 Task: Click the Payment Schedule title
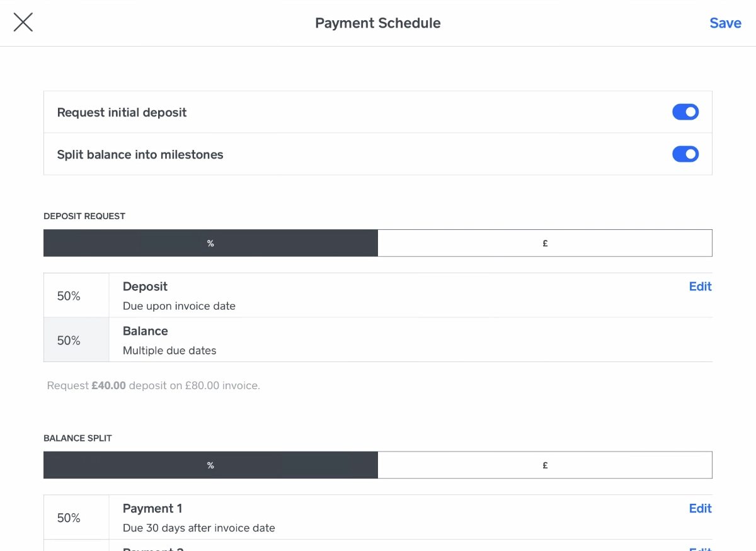(377, 23)
